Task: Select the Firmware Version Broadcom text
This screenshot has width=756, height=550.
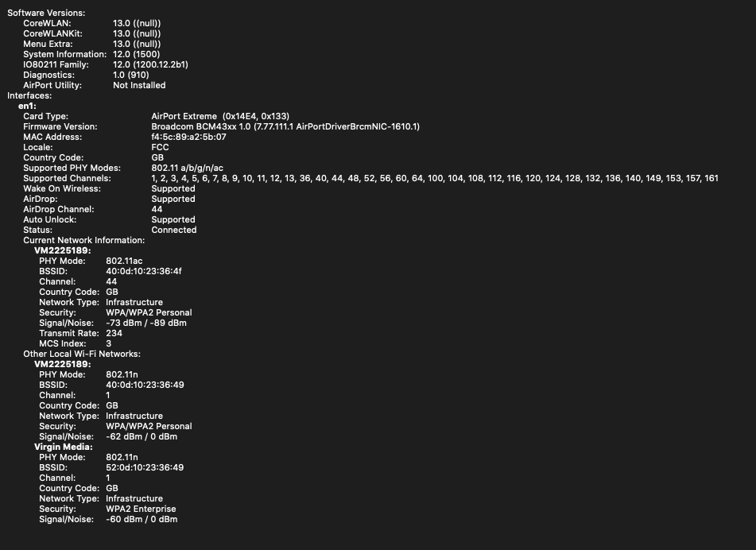Action: 285,127
